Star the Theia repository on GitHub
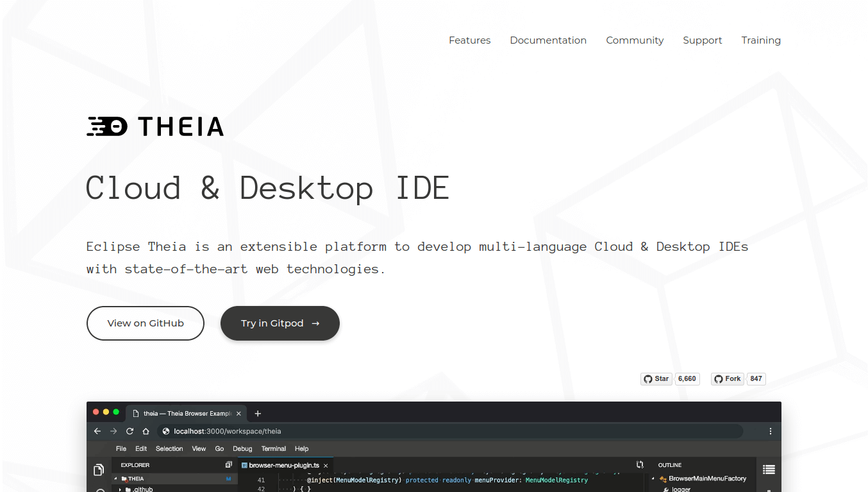Image resolution: width=868 pixels, height=492 pixels. tap(656, 378)
